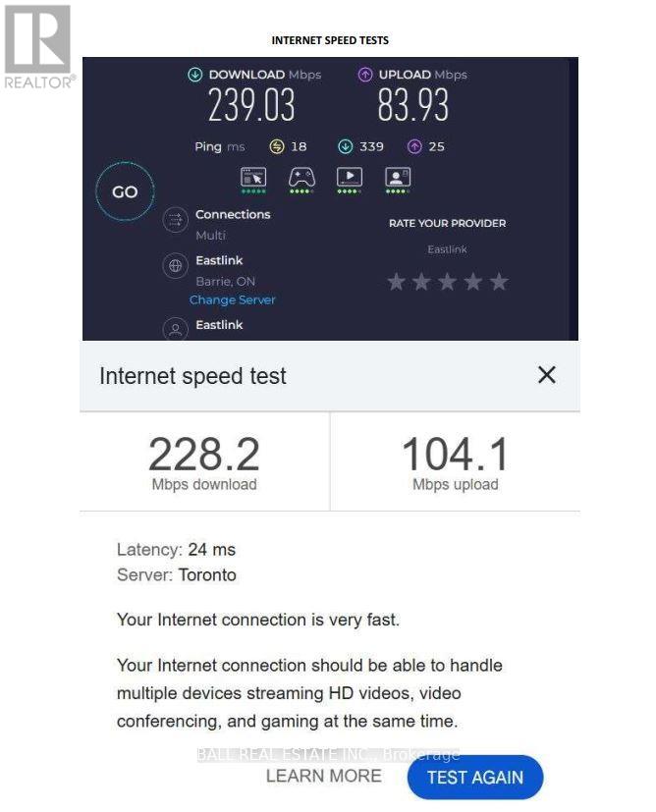Click the Eastlink server globe icon
Viewport: 656px width, 812px height.
pos(175,265)
